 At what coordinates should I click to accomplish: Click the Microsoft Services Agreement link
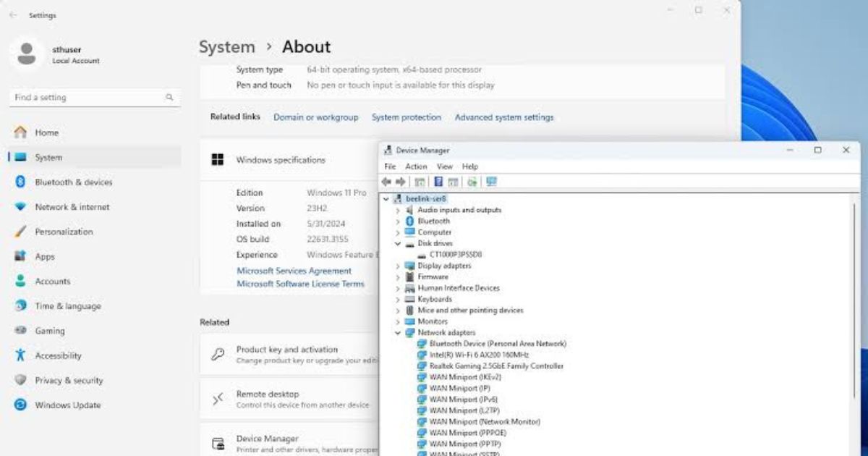[294, 271]
